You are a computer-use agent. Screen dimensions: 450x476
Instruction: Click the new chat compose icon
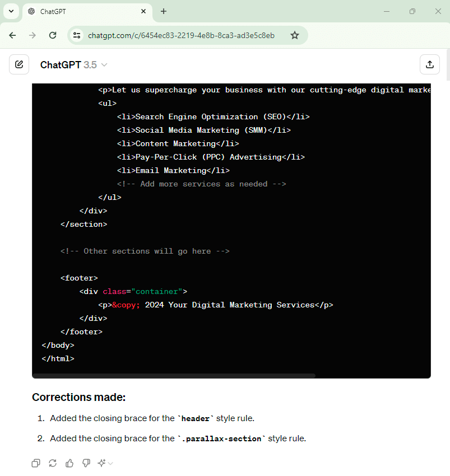tap(19, 64)
